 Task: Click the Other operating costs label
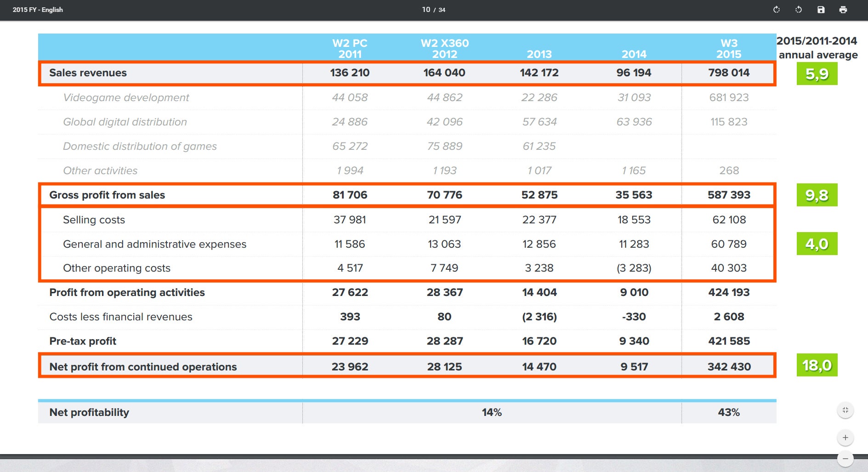pos(117,268)
